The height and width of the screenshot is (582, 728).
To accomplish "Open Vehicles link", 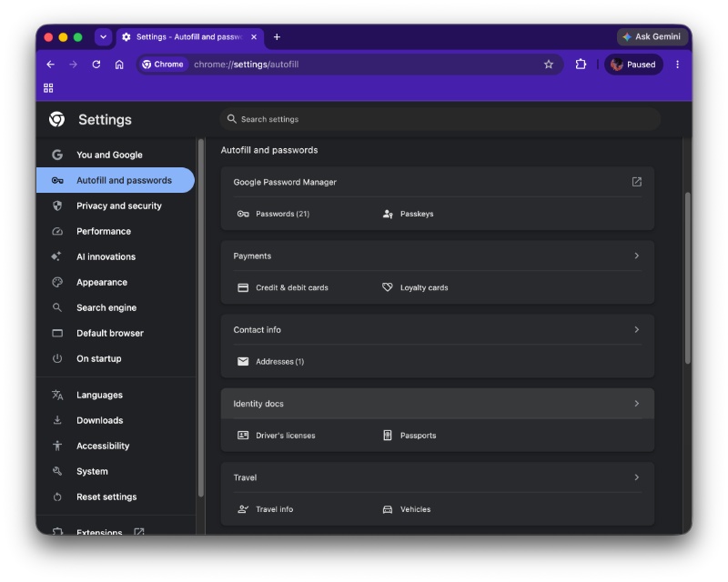I will click(415, 509).
